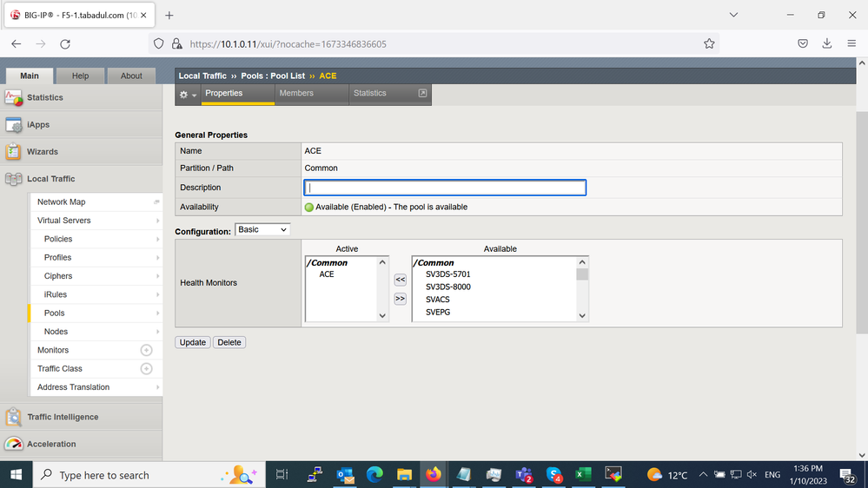Click into the Description text field
The image size is (868, 488).
(x=445, y=188)
